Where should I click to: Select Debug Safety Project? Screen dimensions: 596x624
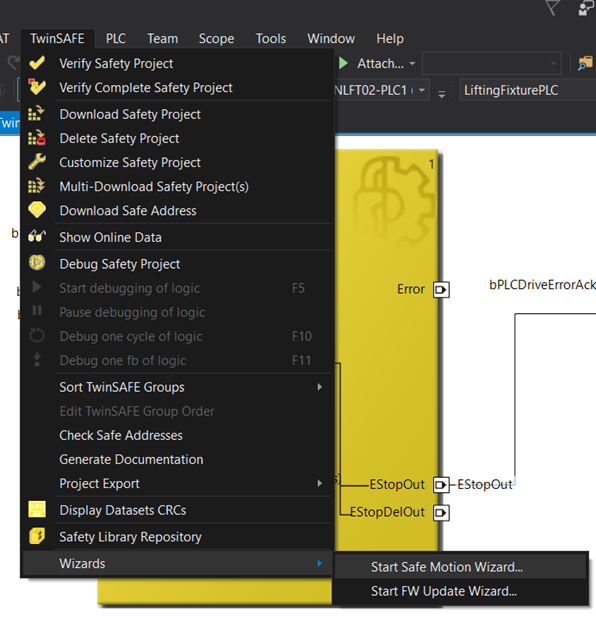click(177, 264)
